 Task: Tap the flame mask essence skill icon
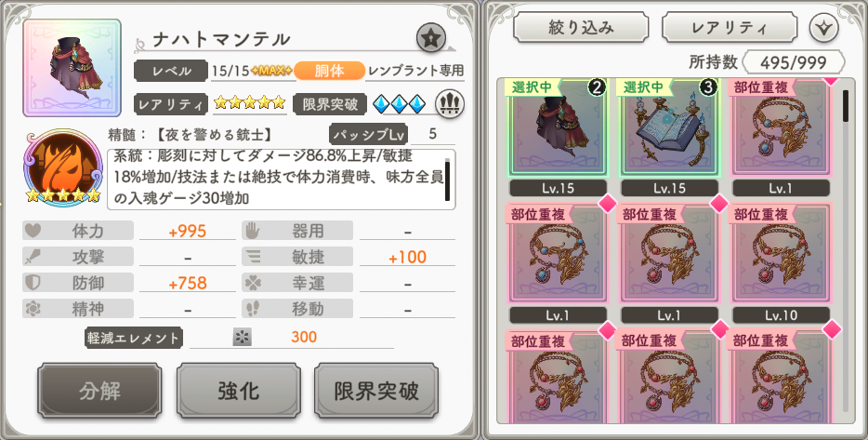coord(63,167)
